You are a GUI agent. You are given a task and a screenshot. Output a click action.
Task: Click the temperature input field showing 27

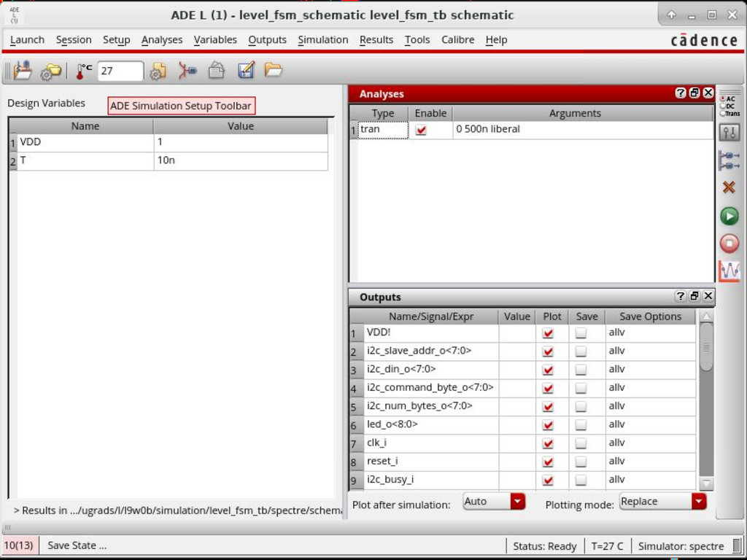coord(120,71)
